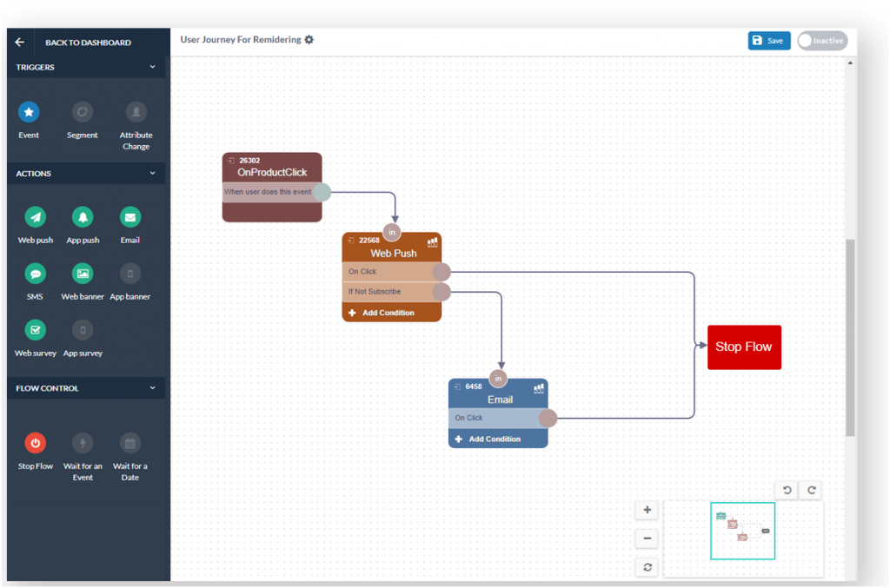The height and width of the screenshot is (588, 890).
Task: Click the minimap overview thumbnail
Action: (x=742, y=531)
